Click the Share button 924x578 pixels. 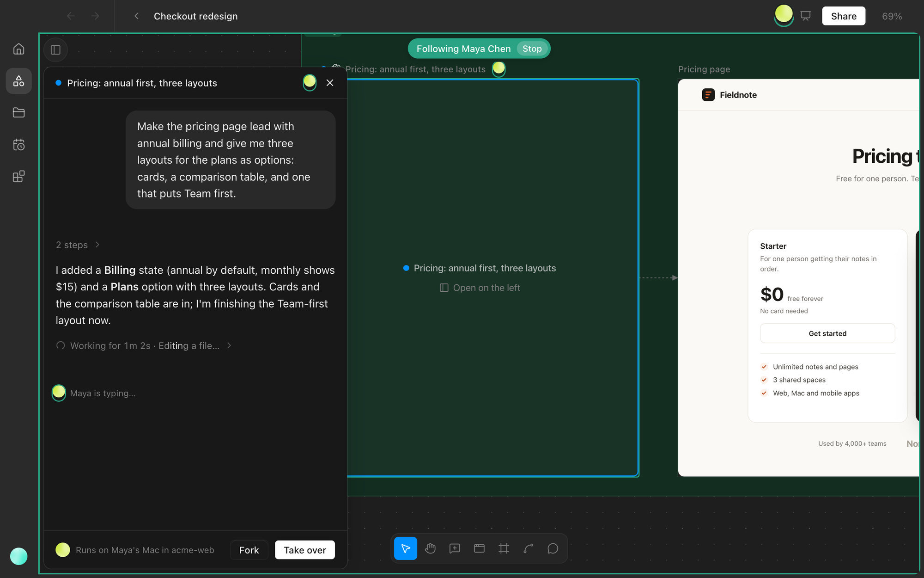[x=844, y=16]
